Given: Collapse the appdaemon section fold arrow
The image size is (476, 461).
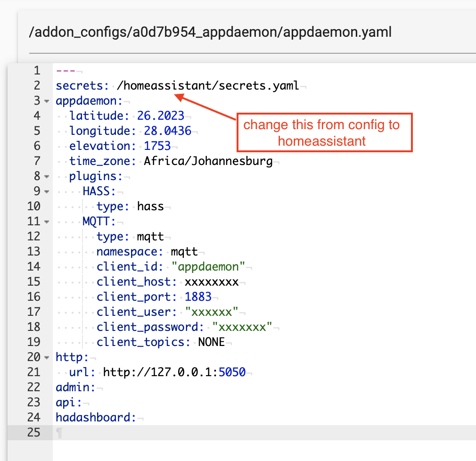Looking at the screenshot, I should [x=46, y=101].
